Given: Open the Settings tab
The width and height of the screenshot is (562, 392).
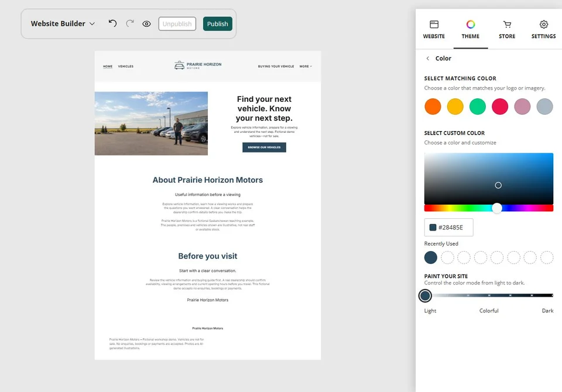Looking at the screenshot, I should (544, 29).
